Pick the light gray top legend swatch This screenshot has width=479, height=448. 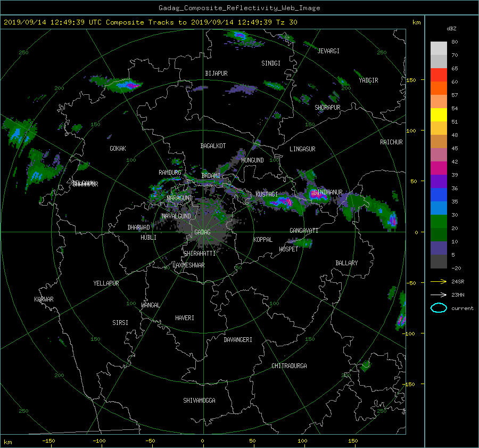[x=439, y=48]
